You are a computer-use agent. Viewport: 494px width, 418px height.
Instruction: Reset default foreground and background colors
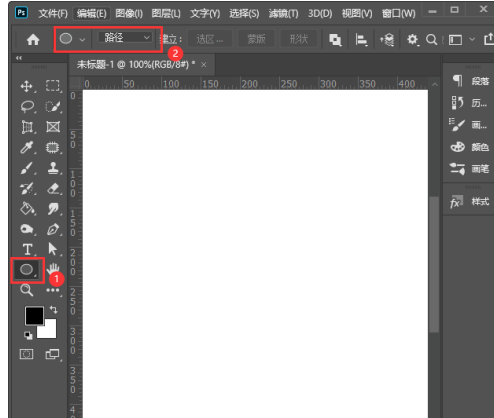28,335
